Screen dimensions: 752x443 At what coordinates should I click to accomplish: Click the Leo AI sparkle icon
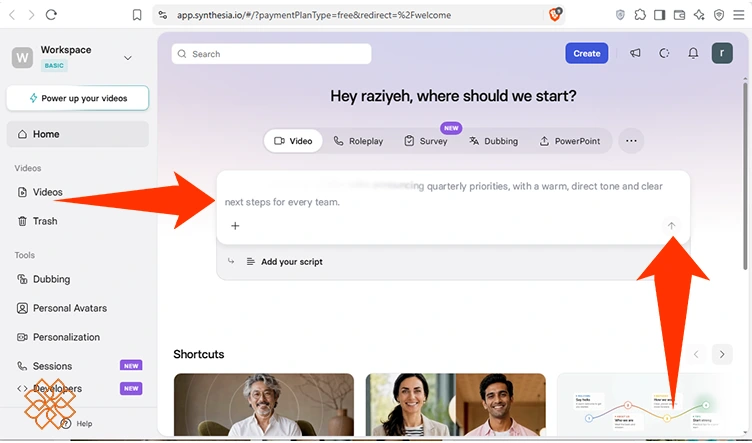point(699,15)
